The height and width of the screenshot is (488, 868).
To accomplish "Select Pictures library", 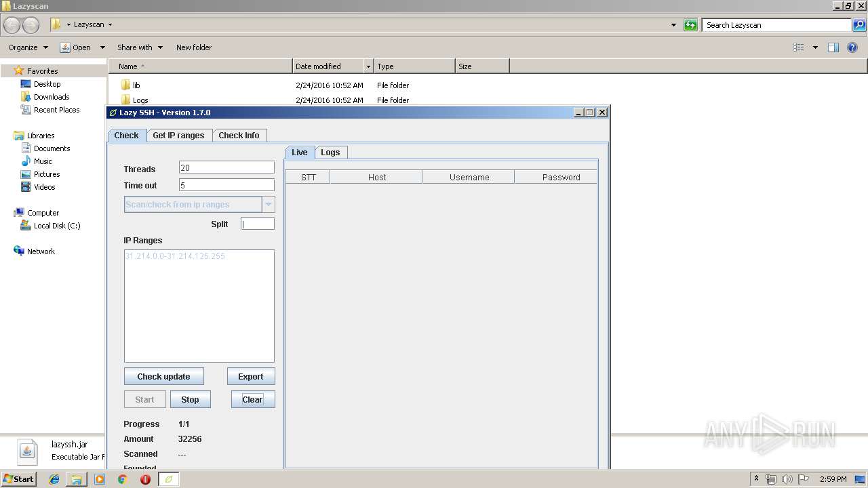I will click(x=47, y=174).
